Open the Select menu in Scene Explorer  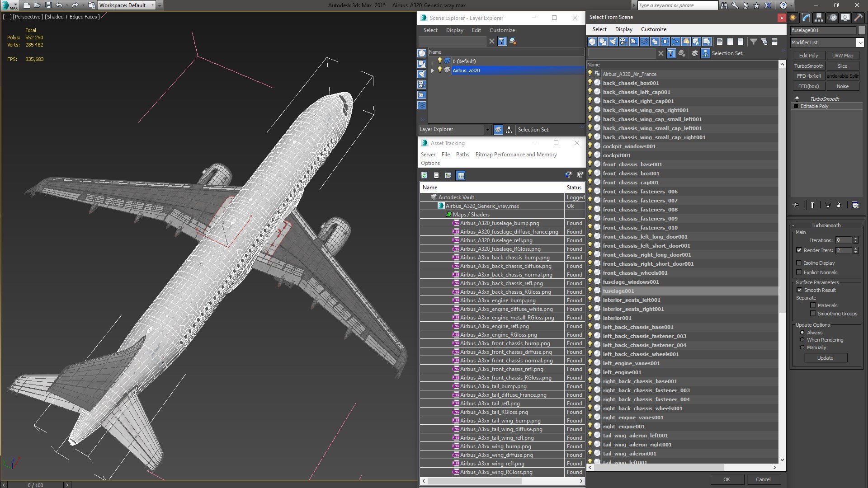430,30
